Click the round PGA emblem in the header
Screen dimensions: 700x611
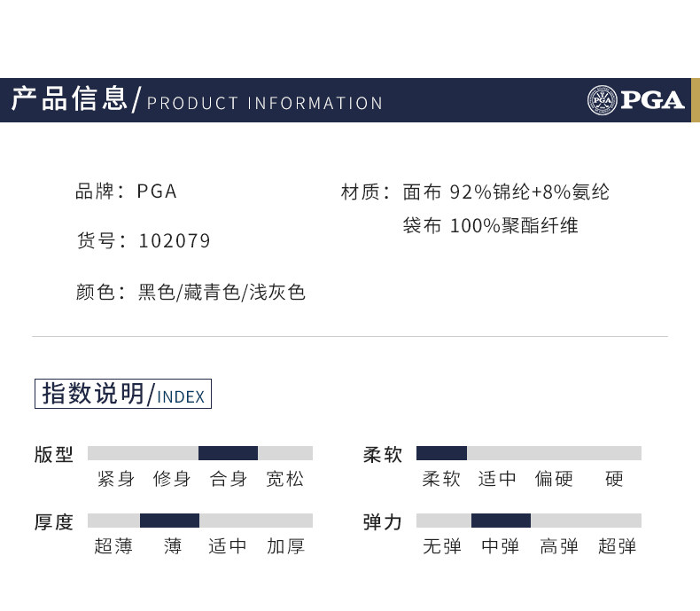pyautogui.click(x=603, y=100)
